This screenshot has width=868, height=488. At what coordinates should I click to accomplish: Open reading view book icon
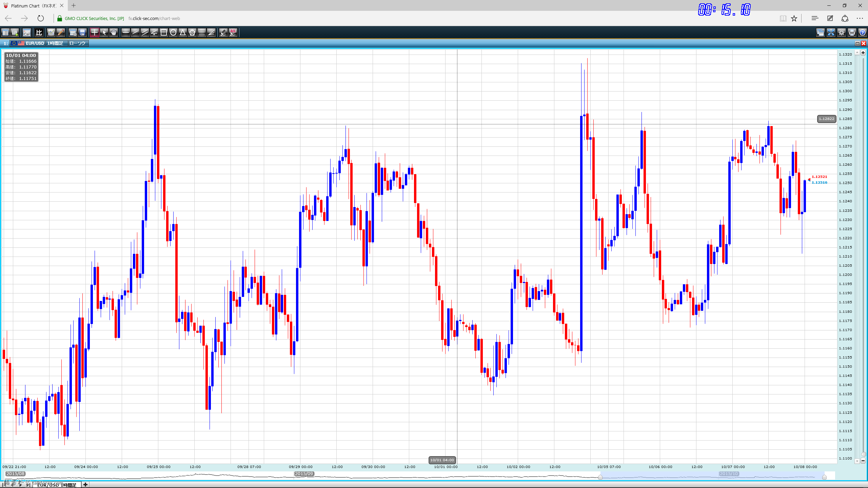(783, 18)
